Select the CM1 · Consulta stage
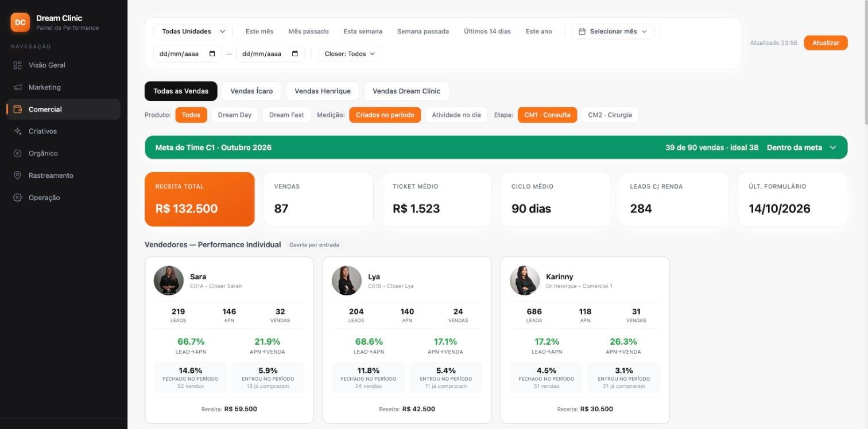The height and width of the screenshot is (429, 868). 547,115
